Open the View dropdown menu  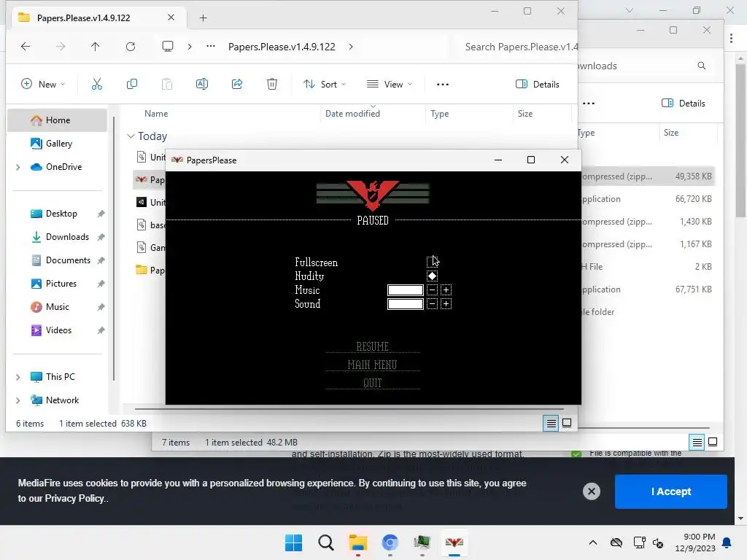coord(390,85)
